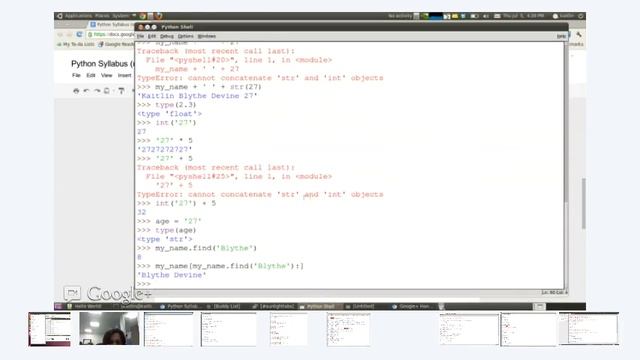Launch Chrome from the top panel icon

142,16
